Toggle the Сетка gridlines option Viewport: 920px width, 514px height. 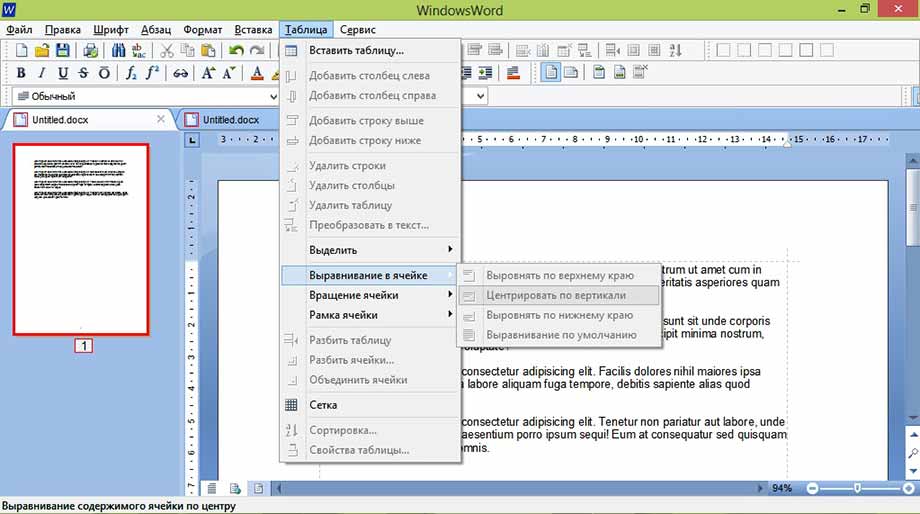370,405
